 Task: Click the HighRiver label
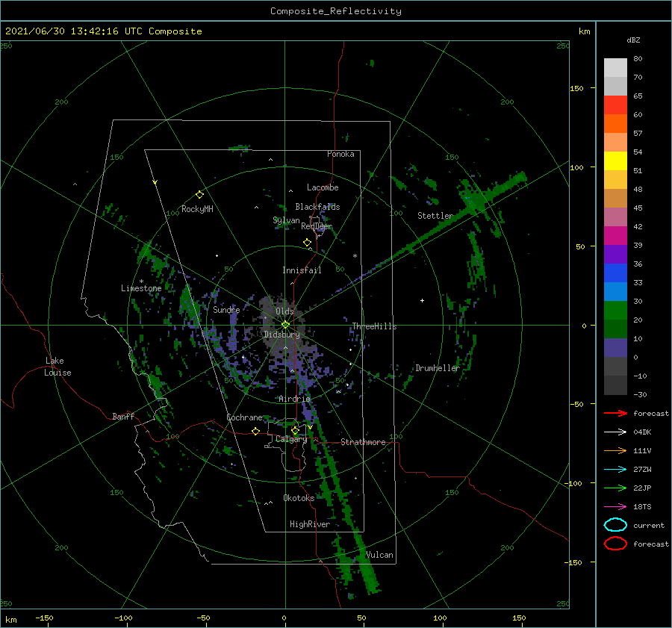point(310,524)
